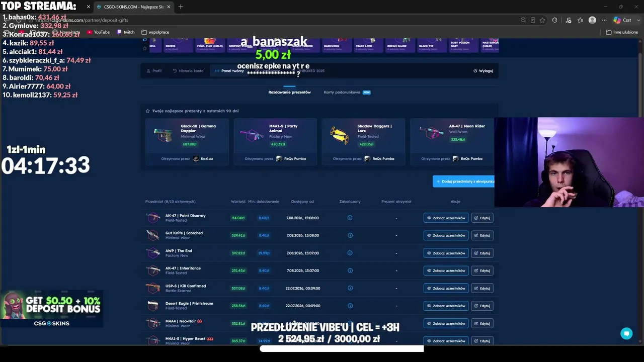Open the twitch bookmark
Screen dimensions: 644x362
(x=126, y=32)
